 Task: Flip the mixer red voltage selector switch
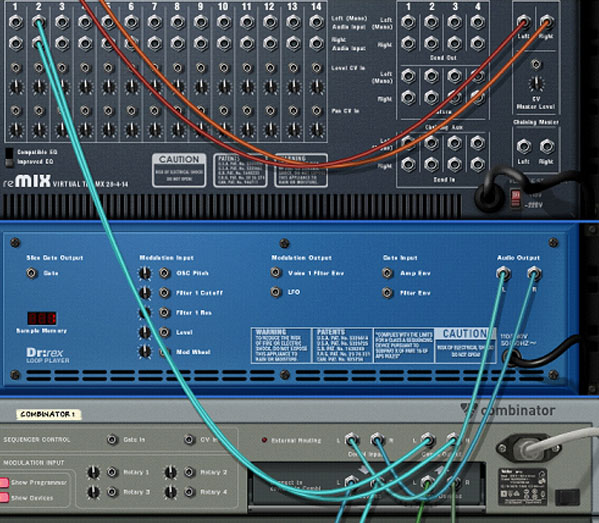516,199
